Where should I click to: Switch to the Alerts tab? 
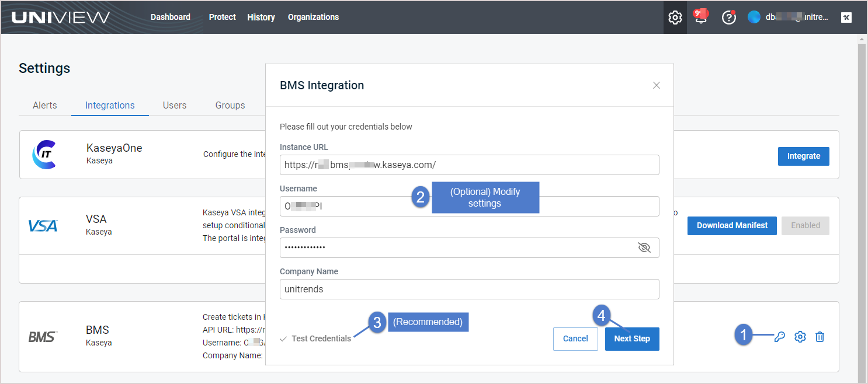[45, 105]
